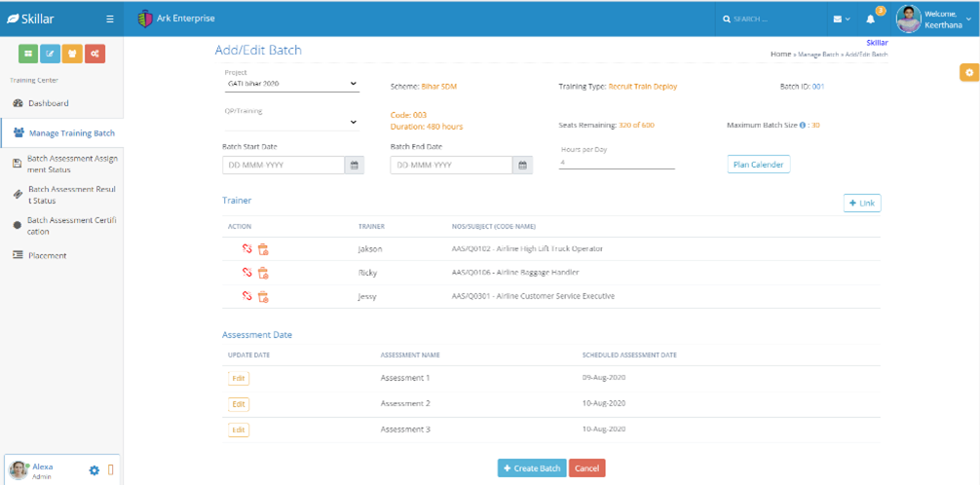The height and width of the screenshot is (485, 980).
Task: Open the mail envelope dropdown in header
Action: [x=841, y=19]
